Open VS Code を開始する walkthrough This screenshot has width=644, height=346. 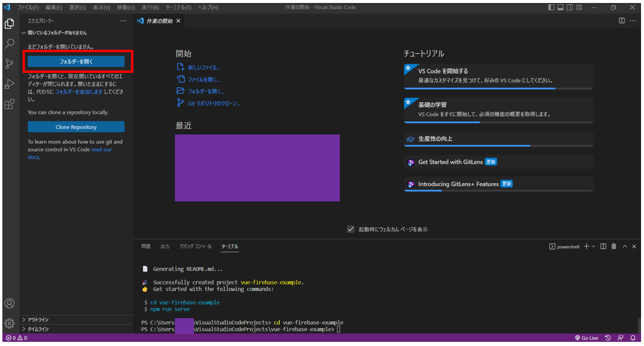pos(499,76)
